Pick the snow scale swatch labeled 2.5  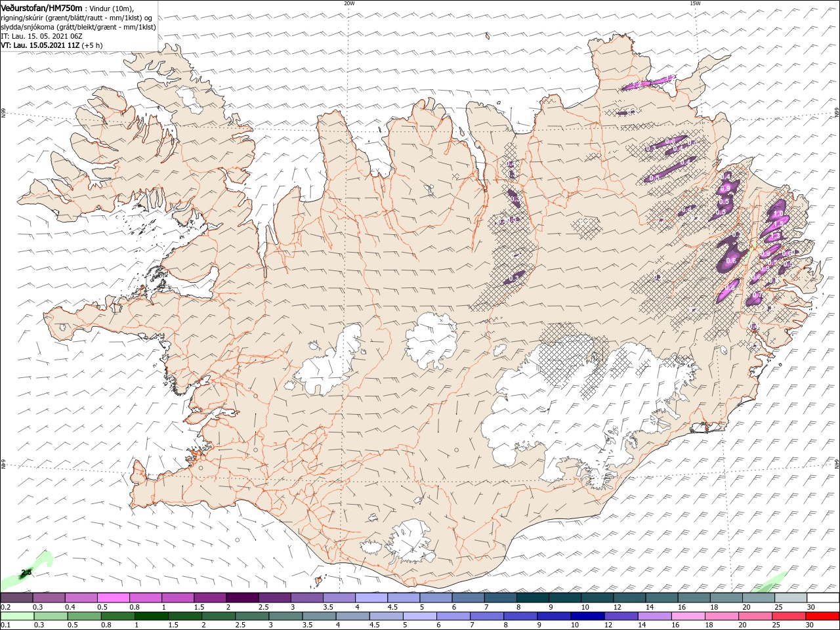pyautogui.click(x=274, y=598)
